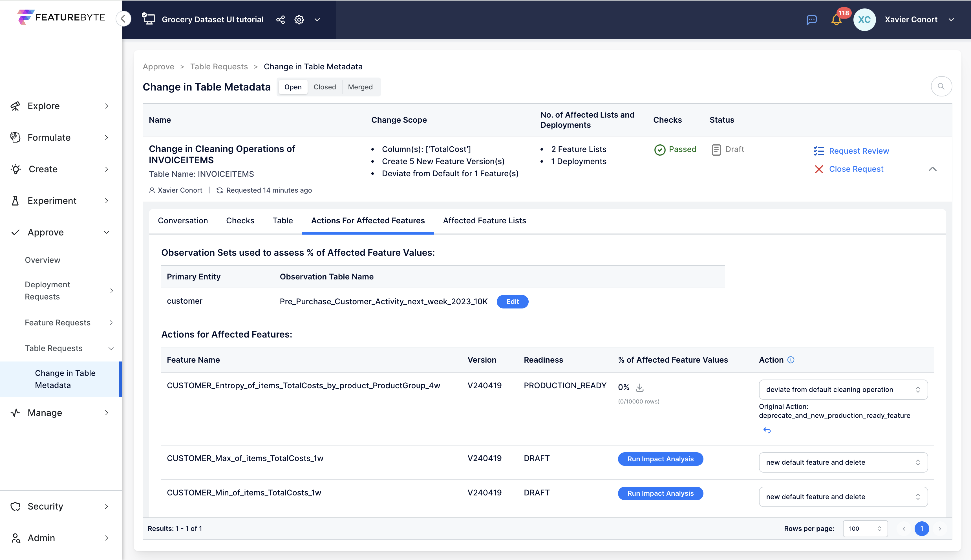Open the catalog switcher chevron
This screenshot has height=560, width=971.
pos(317,20)
